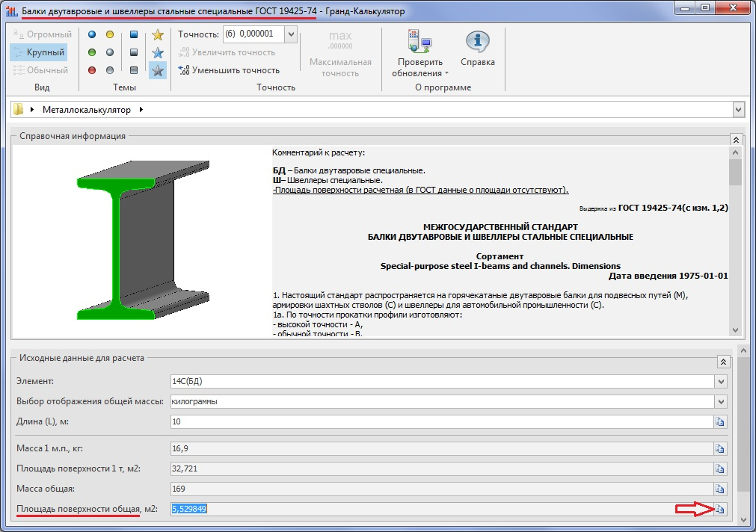Select Металлокалькулятор breadcrumb
Image resolution: width=756 pixels, height=532 pixels.
(86, 110)
